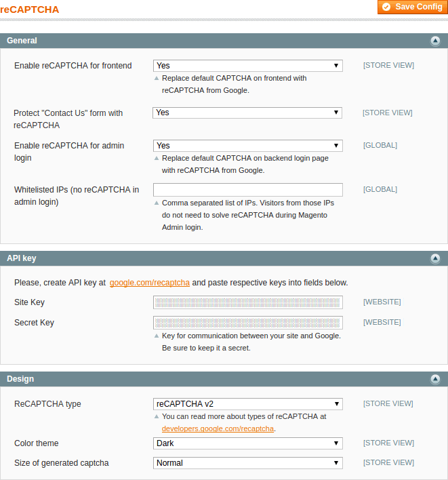The image size is (448, 480).
Task: Click the 'Whitelisted IPs' field label
Action: pyautogui.click(x=77, y=196)
